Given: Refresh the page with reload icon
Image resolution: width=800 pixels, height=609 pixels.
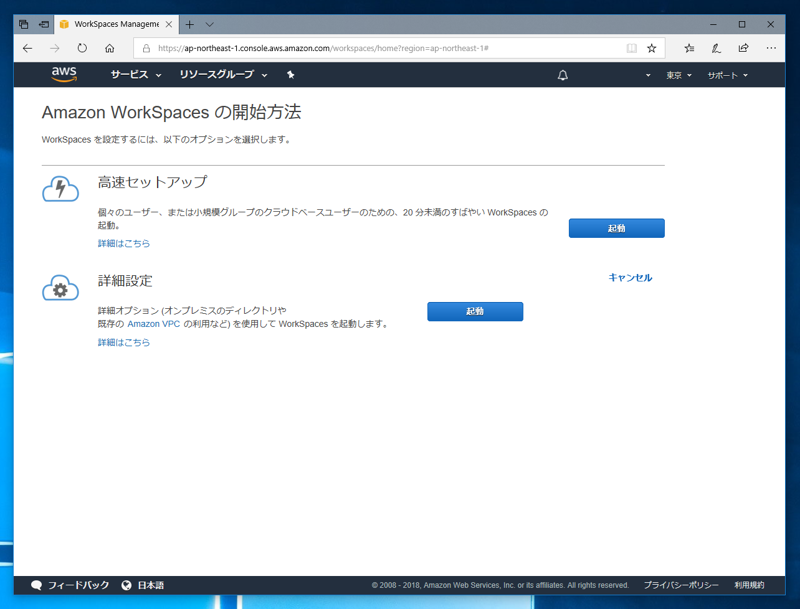Looking at the screenshot, I should coord(82,48).
